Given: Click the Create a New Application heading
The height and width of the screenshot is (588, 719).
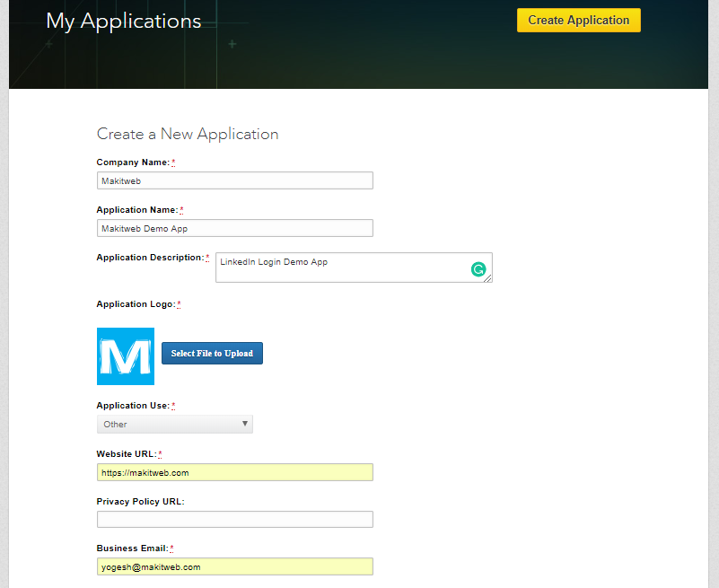Looking at the screenshot, I should click(x=188, y=134).
